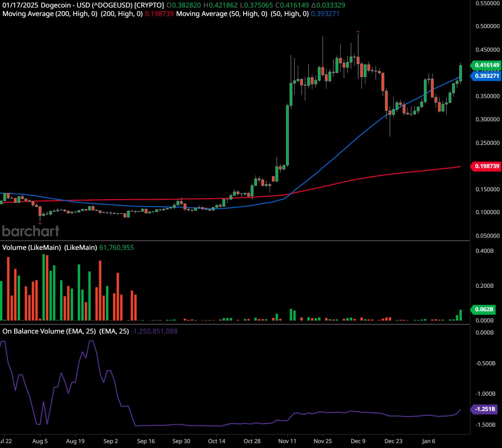
Task: Click the Aug 19 date label
Action: [75, 441]
